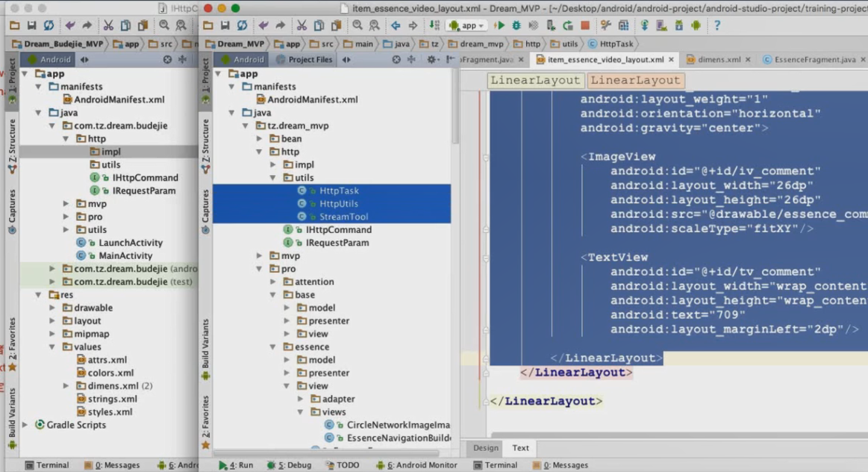Screen dimensions: 868x472
Task: Click Sync Project with Gradle Files icon
Action: [645, 25]
